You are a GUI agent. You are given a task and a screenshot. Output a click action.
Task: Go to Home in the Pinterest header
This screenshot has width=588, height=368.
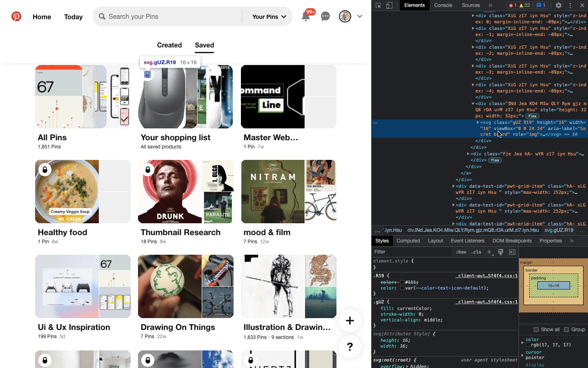(x=42, y=17)
